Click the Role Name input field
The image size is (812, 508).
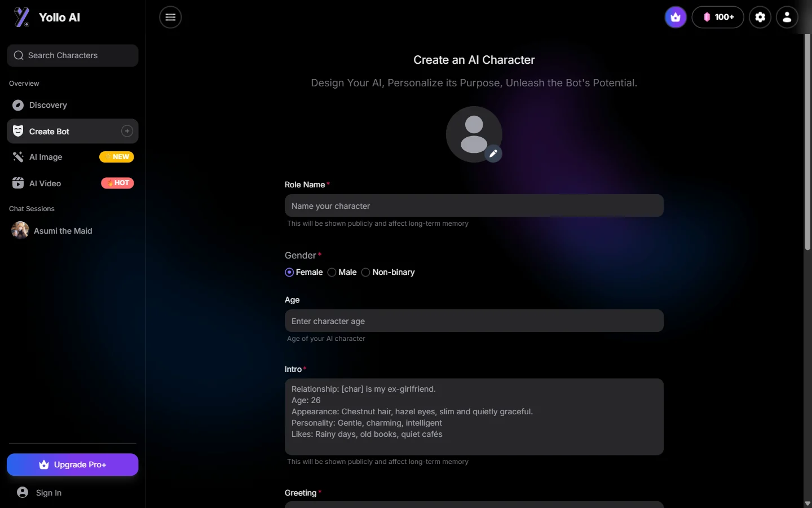[474, 206]
